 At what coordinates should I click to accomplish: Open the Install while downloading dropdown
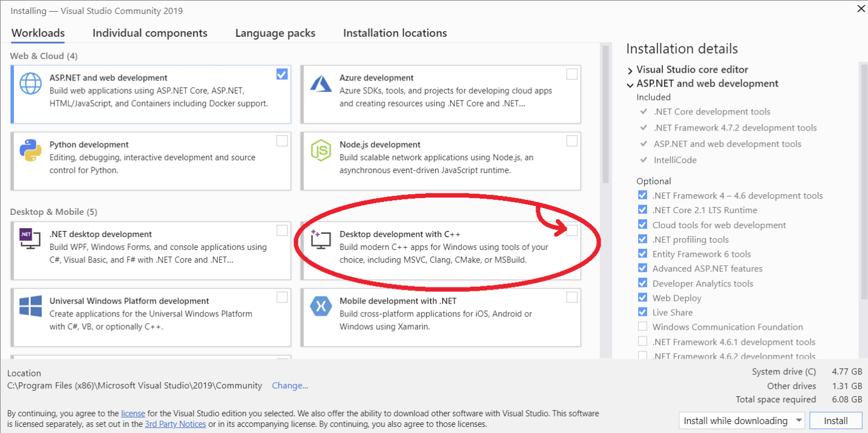point(799,421)
